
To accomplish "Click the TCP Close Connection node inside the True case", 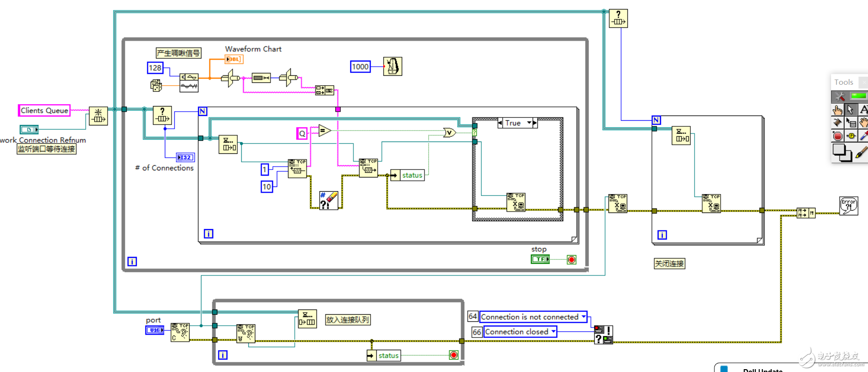I will coord(516,202).
